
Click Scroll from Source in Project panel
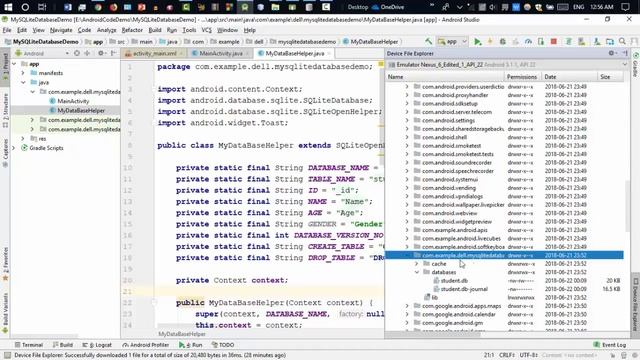[x=77, y=53]
